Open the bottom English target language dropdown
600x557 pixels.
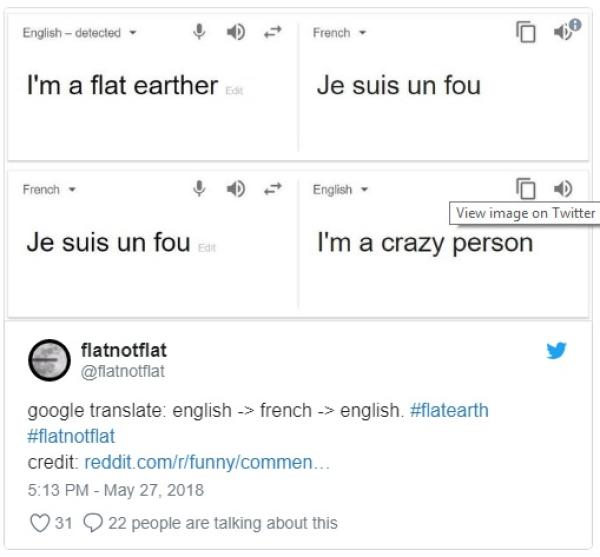coord(341,189)
